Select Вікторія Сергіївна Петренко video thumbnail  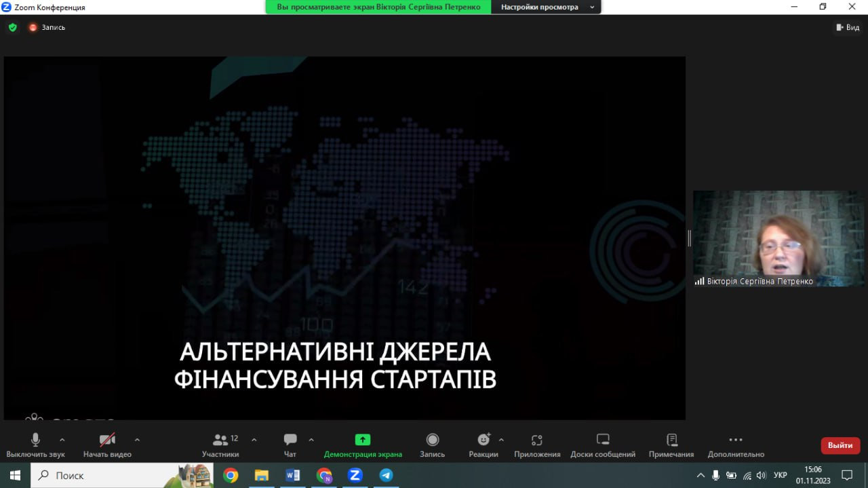coord(778,238)
